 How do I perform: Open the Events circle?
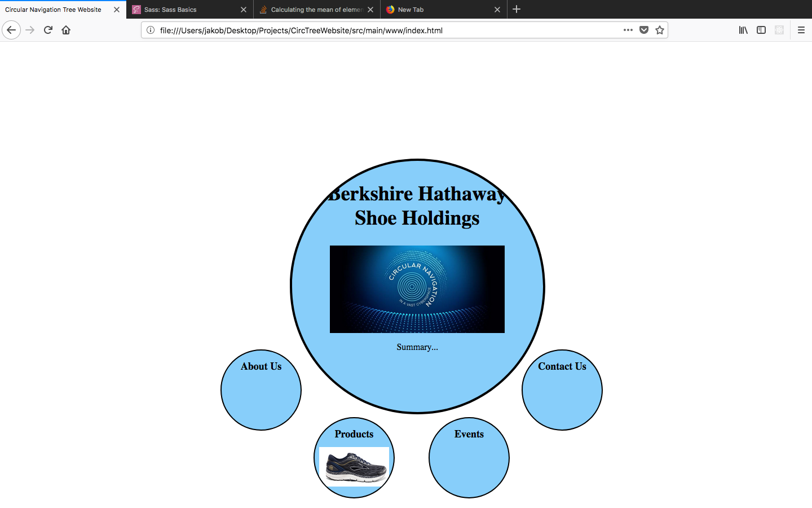(x=469, y=458)
